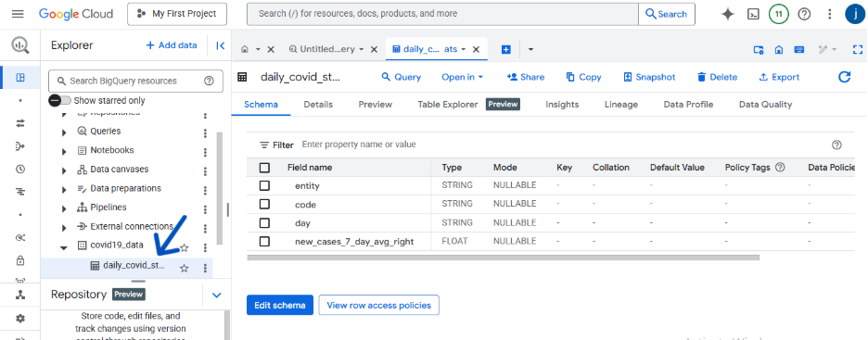868x340 pixels.
Task: Click the BigQuery logo in left rail
Action: tap(20, 46)
